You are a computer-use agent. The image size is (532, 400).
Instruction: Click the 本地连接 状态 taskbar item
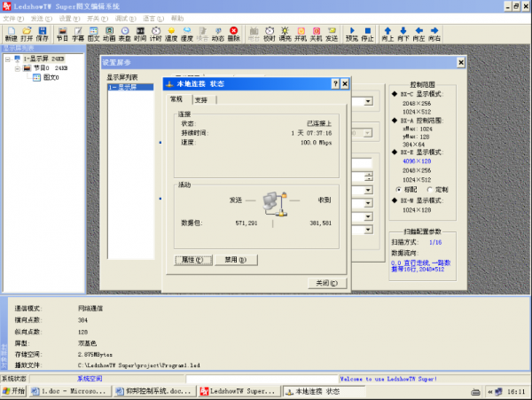(324, 391)
